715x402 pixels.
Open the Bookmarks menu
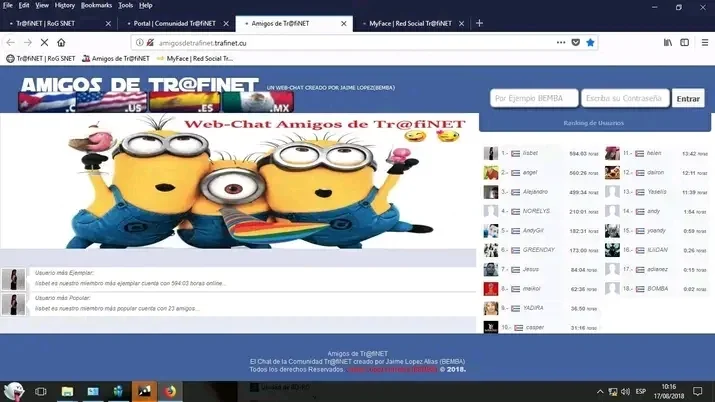click(96, 5)
